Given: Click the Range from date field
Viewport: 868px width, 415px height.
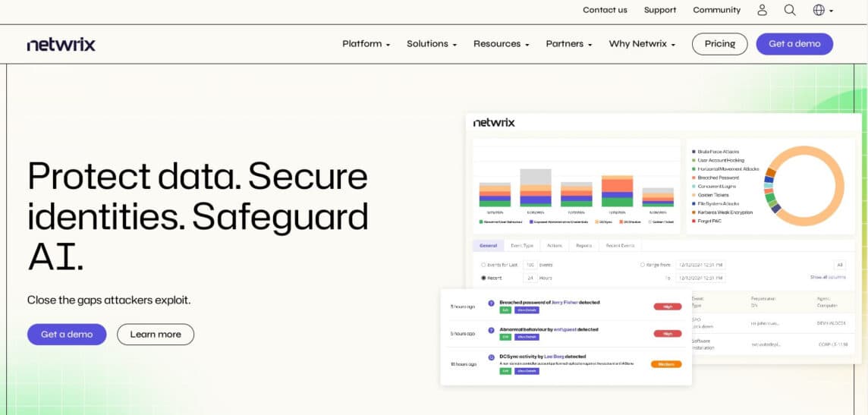Looking at the screenshot, I should (x=700, y=265).
